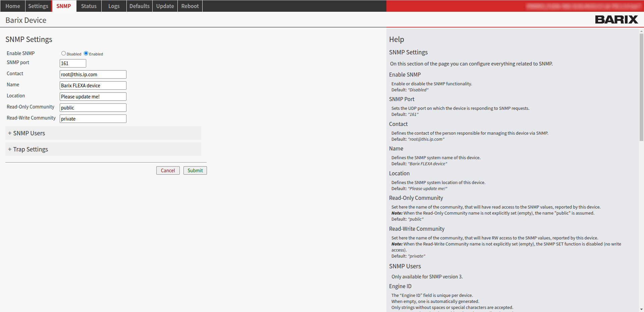Click the Contact field showing root@this.ip.com
Viewport: 644px width, 312px height.
(93, 74)
